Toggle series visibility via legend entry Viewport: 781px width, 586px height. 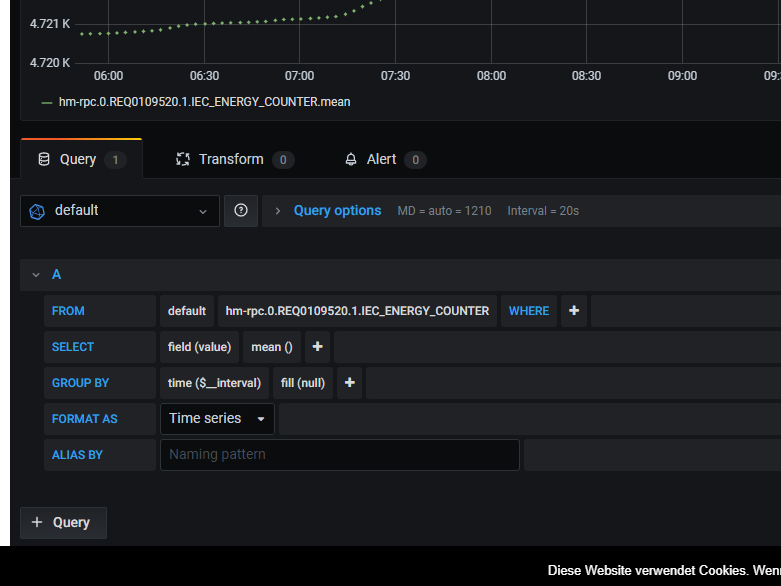click(x=204, y=102)
